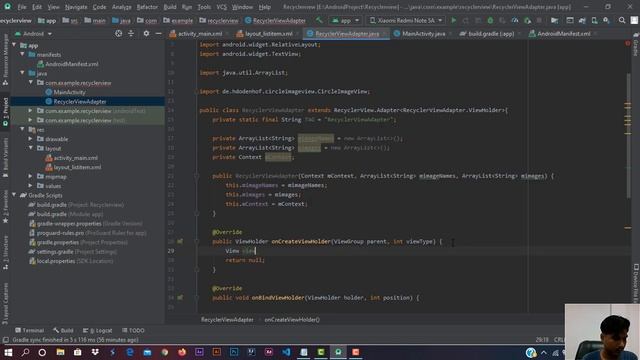Open the Xiaomi Redmi Note 5A device dropdown
This screenshot has width=640, height=360.
click(x=405, y=20)
